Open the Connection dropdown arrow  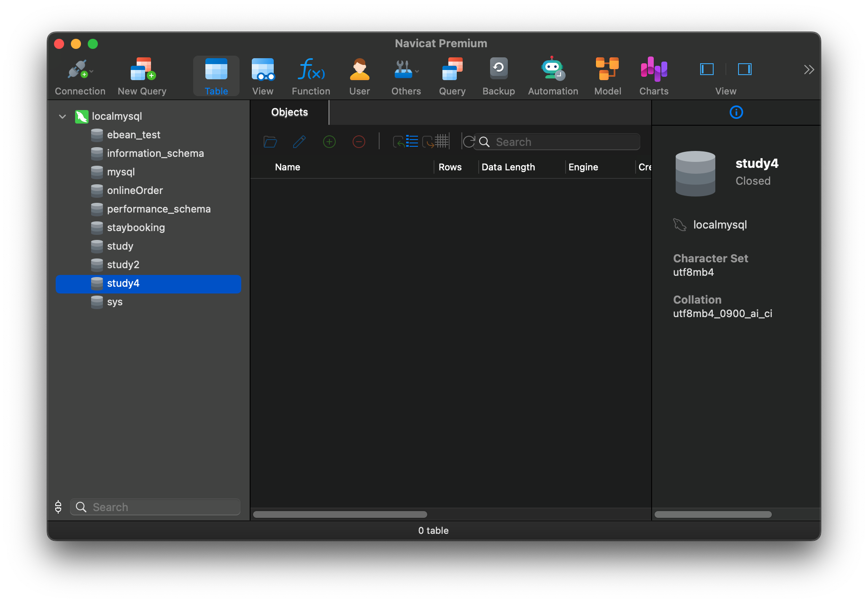pyautogui.click(x=91, y=72)
